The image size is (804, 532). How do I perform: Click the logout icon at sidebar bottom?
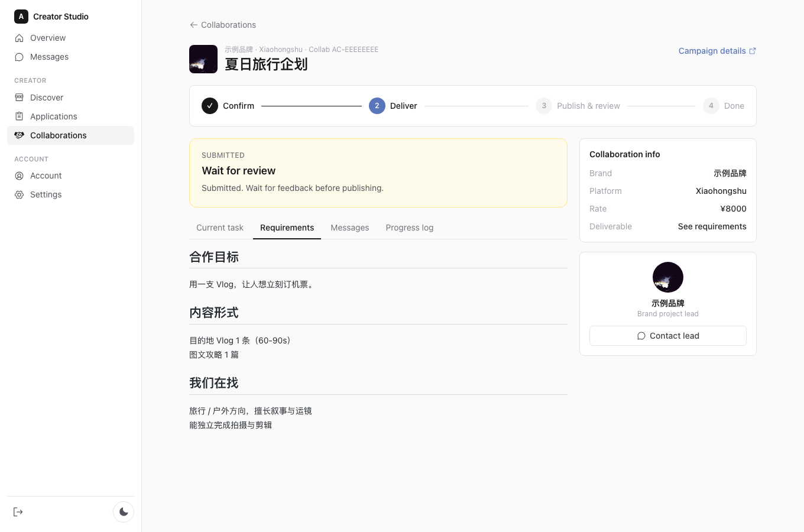click(x=18, y=512)
